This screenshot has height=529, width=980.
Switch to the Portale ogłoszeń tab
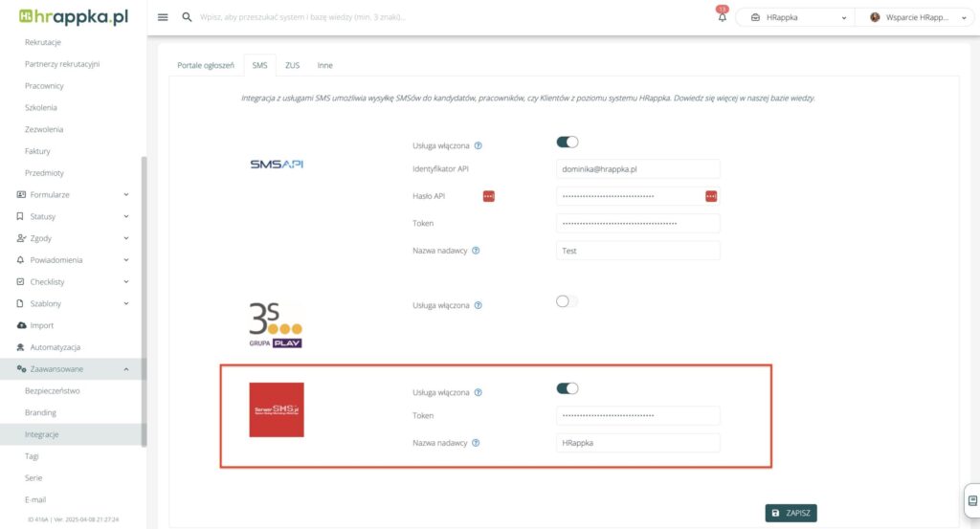pyautogui.click(x=206, y=65)
